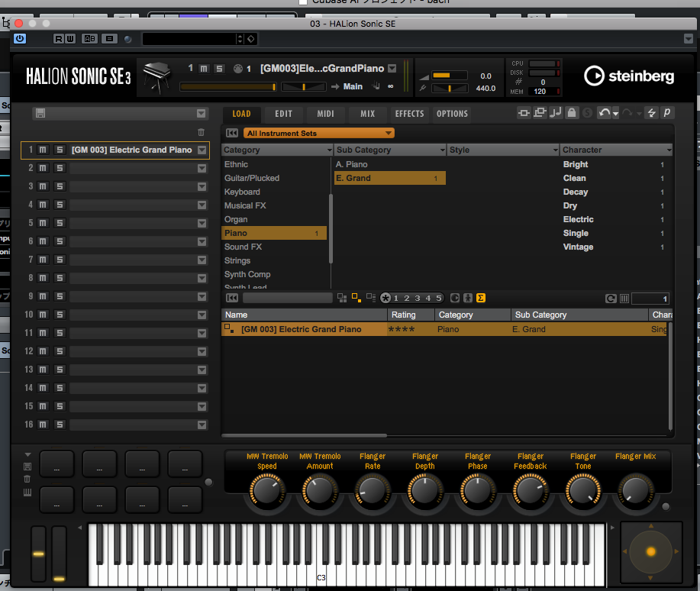This screenshot has height=591, width=700.
Task: Click the MIDI reset lightning icon
Action: 651,113
